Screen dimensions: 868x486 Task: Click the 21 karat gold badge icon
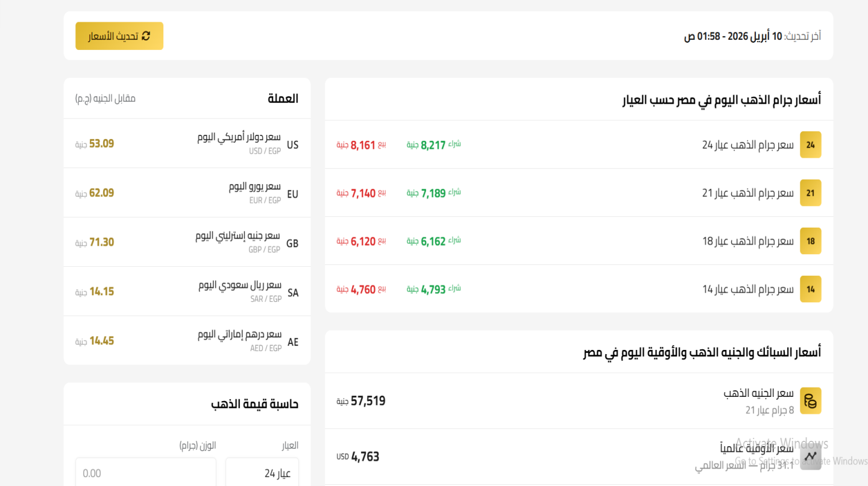(810, 193)
